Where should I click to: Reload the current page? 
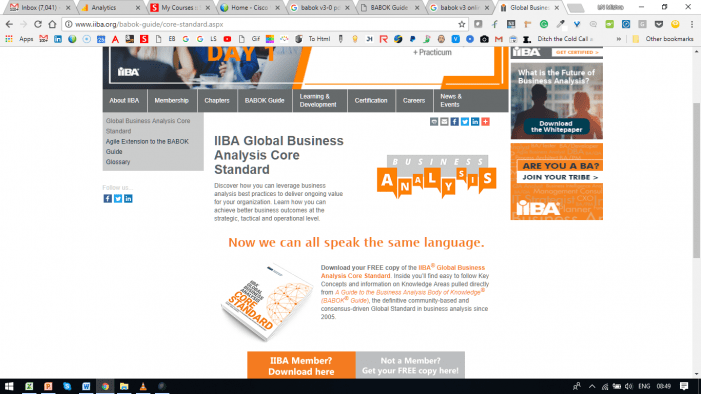pyautogui.click(x=38, y=24)
